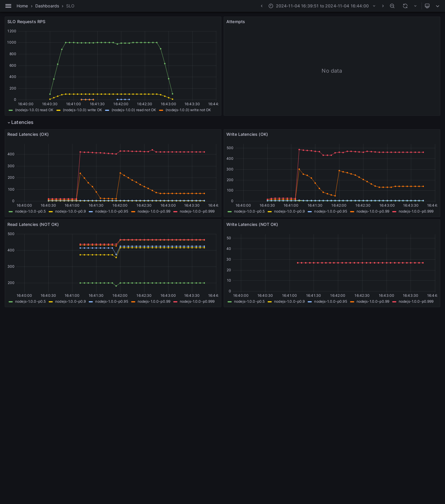Viewport: 445px width, 504px height.
Task: Toggle p0.5 legend in Write Latencies (OK)
Action: coord(249,211)
